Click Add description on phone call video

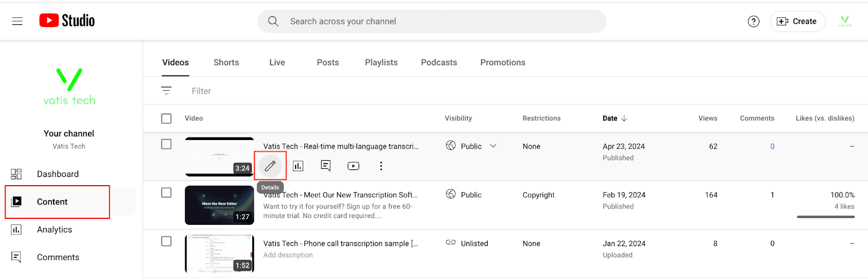point(288,255)
